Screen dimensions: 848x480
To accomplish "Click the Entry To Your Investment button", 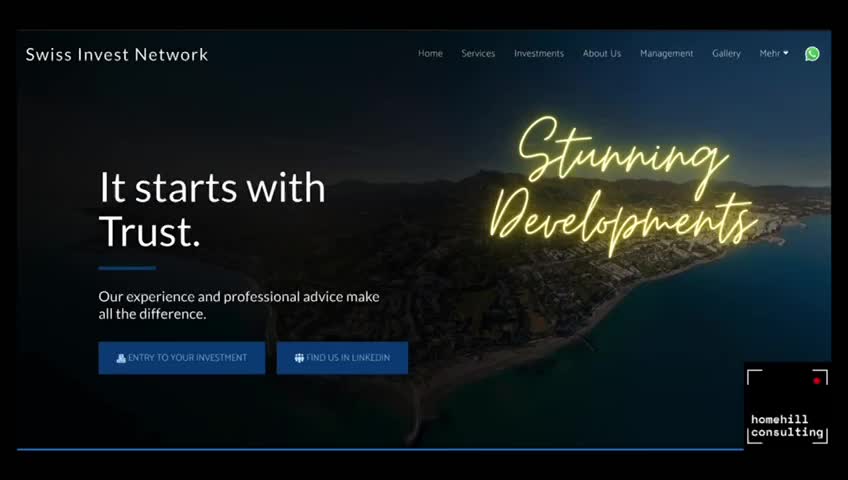I will [x=182, y=358].
